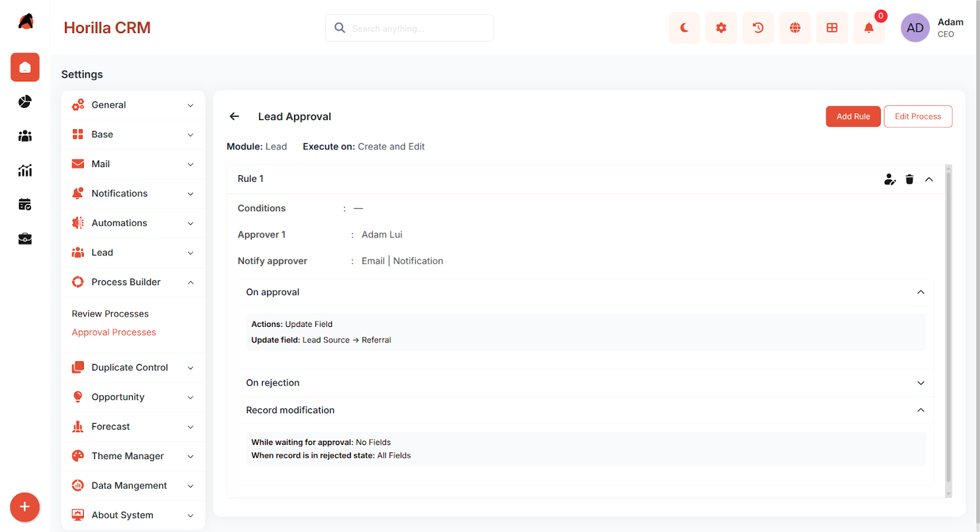
Task: Click the Horilla CRM title link
Action: click(107, 28)
